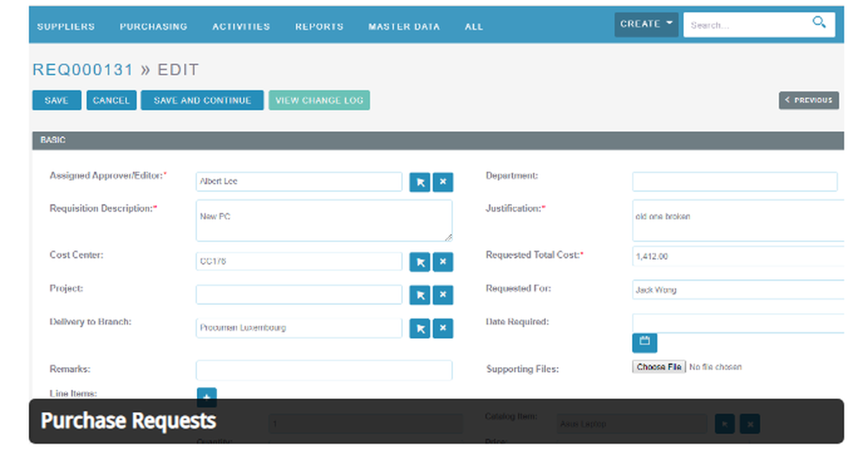Open lookup picker for Cost Center
Viewport: 868px width, 460px height.
click(x=419, y=262)
